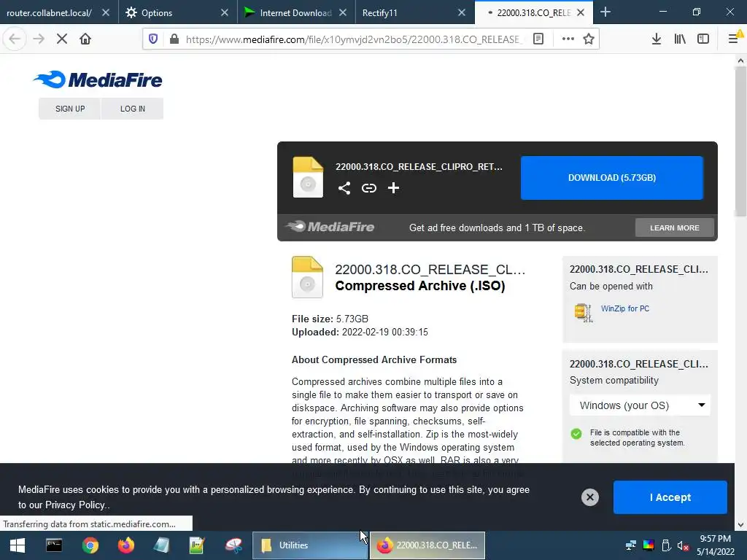Click 'File is compatible' status text
Image resolution: width=747 pixels, height=560 pixels.
tap(637, 437)
